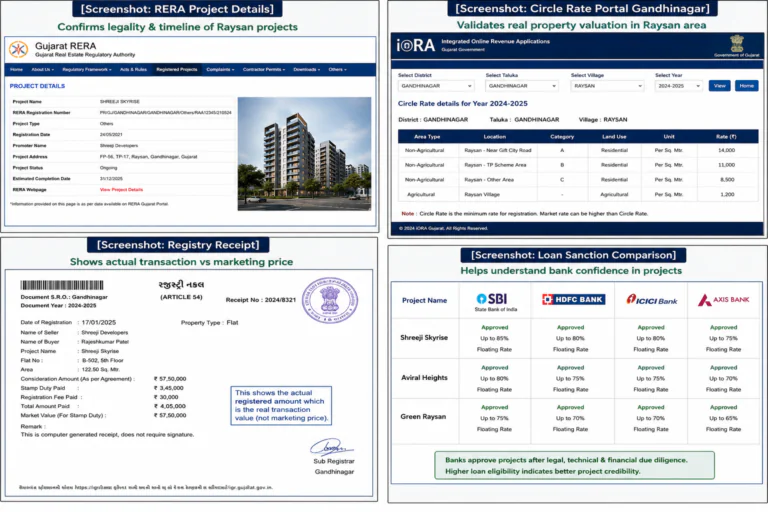Click the RERA registration number value
Image resolution: width=768 pixels, height=512 pixels.
[166, 113]
